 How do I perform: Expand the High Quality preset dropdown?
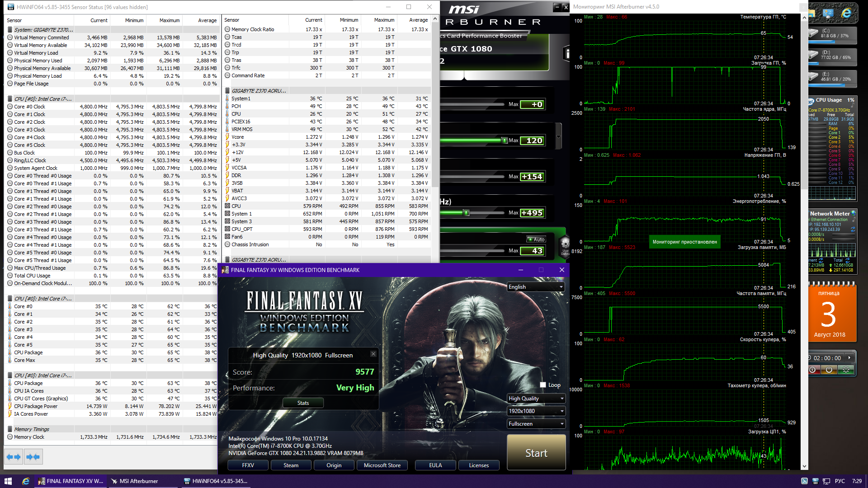[x=536, y=399]
